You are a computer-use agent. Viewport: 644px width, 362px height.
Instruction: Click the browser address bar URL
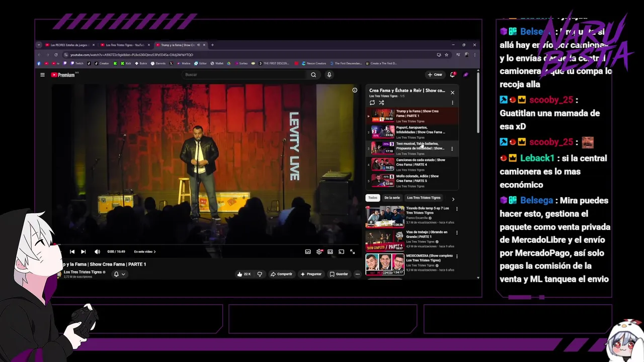pyautogui.click(x=131, y=55)
